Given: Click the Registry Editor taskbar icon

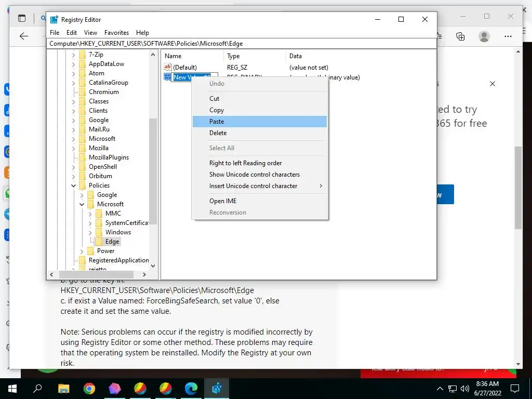Looking at the screenshot, I should 217,389.
